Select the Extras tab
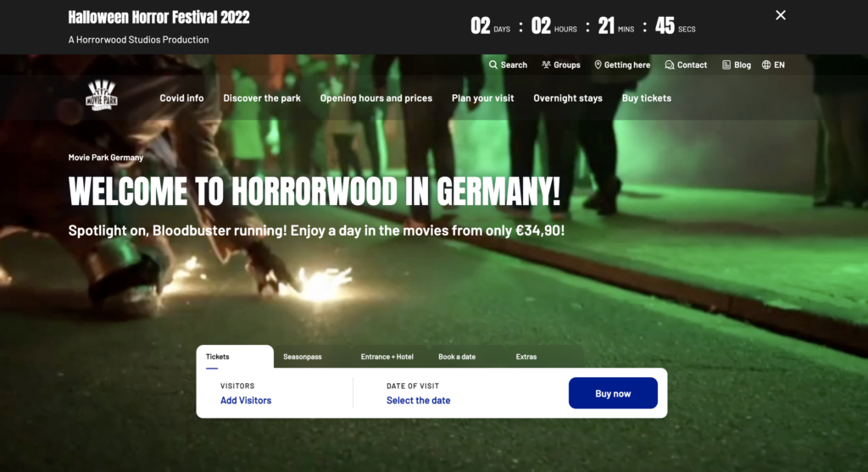868x472 pixels. click(526, 357)
